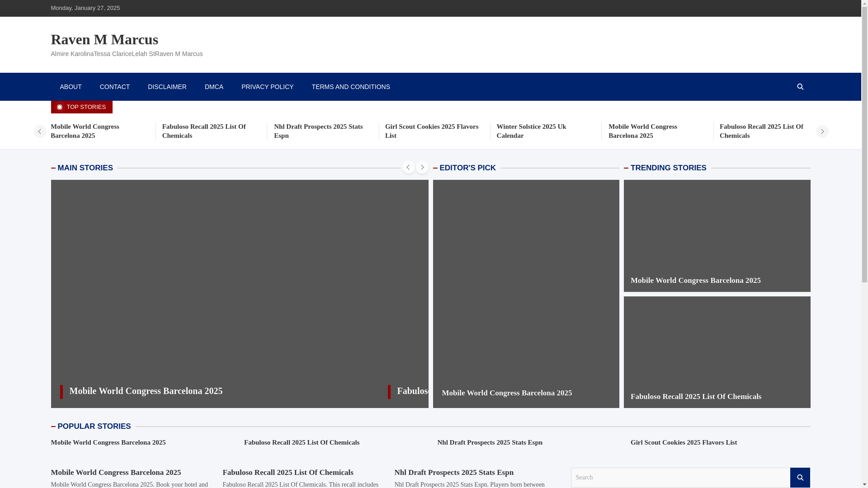Viewport: 868px width, 488px height.
Task: Open ticker story Winter Solstice 2025 Uk Calendar
Action: tap(531, 131)
